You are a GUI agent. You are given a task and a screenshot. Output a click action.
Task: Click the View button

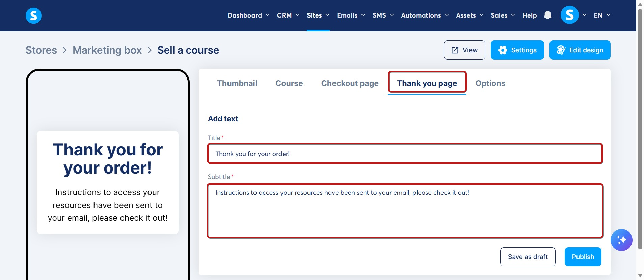tap(464, 50)
